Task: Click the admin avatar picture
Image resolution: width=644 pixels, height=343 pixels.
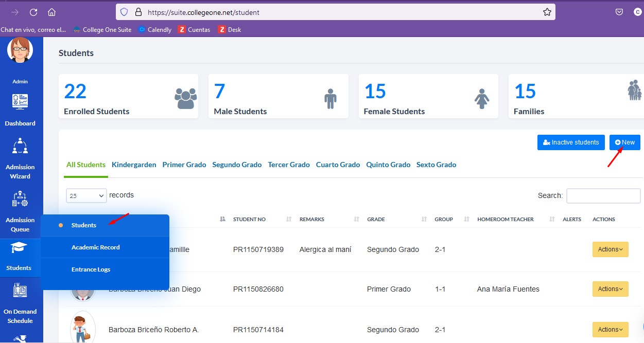Action: [20, 50]
